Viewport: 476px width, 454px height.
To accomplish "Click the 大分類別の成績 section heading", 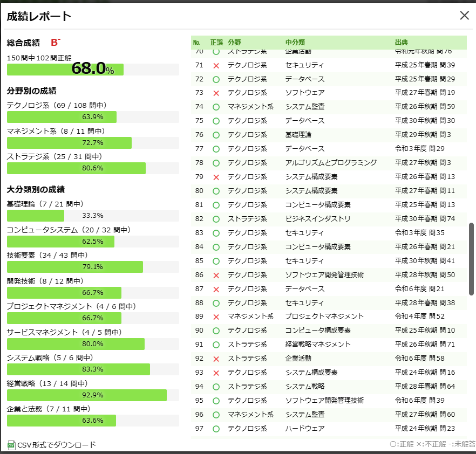I will click(36, 190).
